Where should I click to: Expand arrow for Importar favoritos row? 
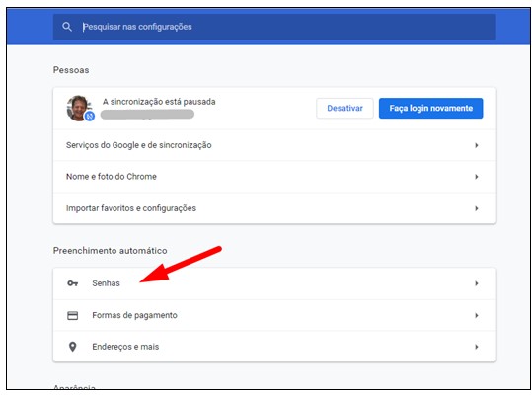pos(477,208)
